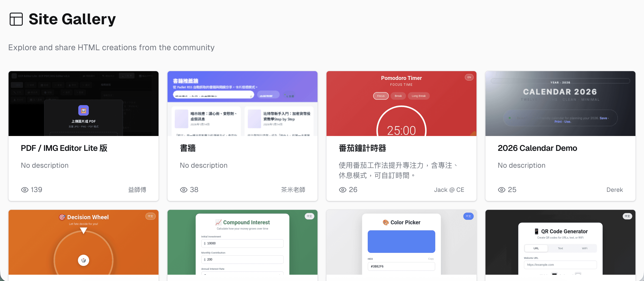Click the EN language badge on Pomodoro
Image resolution: width=644 pixels, height=281 pixels.
pyautogui.click(x=469, y=77)
